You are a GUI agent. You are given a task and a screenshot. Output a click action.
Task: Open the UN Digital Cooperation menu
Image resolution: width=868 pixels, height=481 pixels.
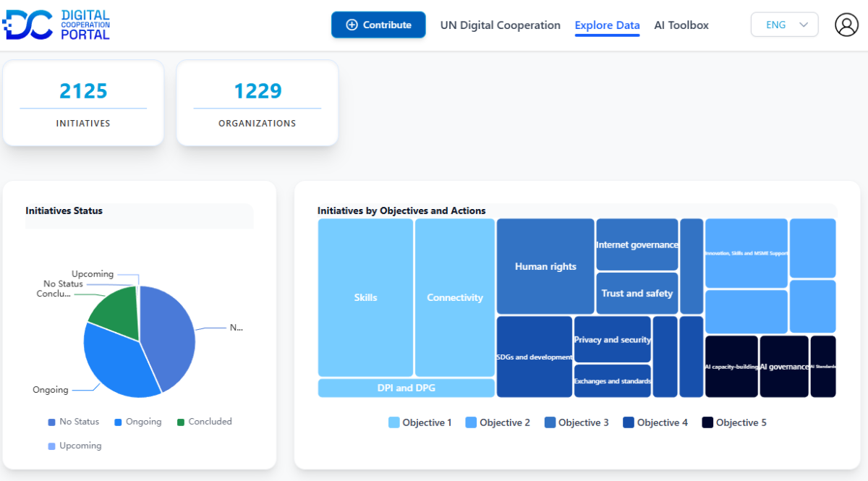[x=500, y=25]
